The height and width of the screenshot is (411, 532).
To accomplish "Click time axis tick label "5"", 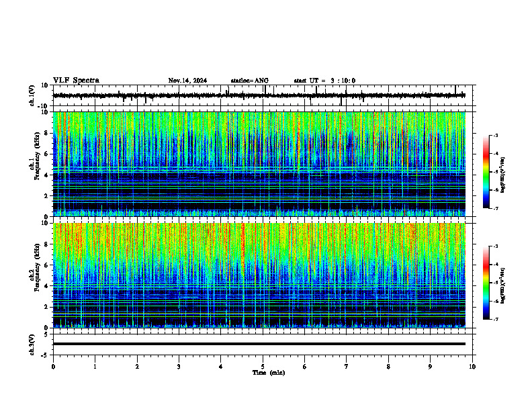I will [263, 367].
